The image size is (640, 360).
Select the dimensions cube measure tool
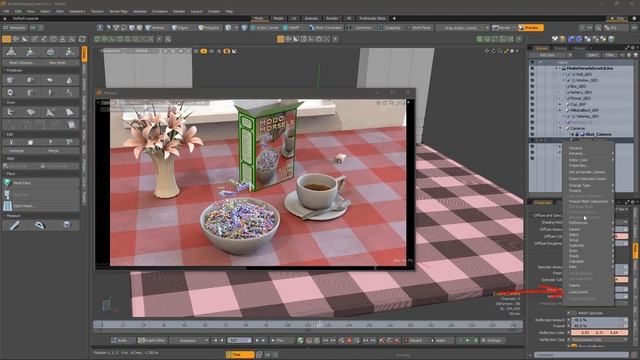[67, 224]
